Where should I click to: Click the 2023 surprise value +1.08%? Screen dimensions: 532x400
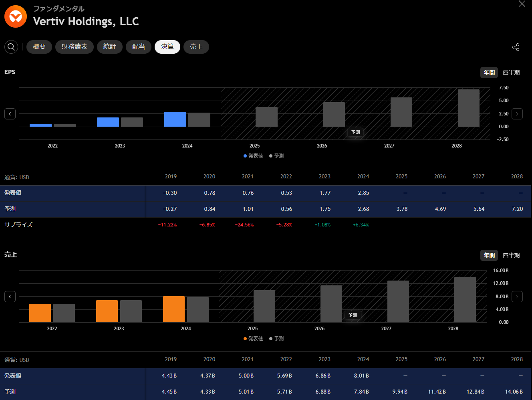coord(322,225)
